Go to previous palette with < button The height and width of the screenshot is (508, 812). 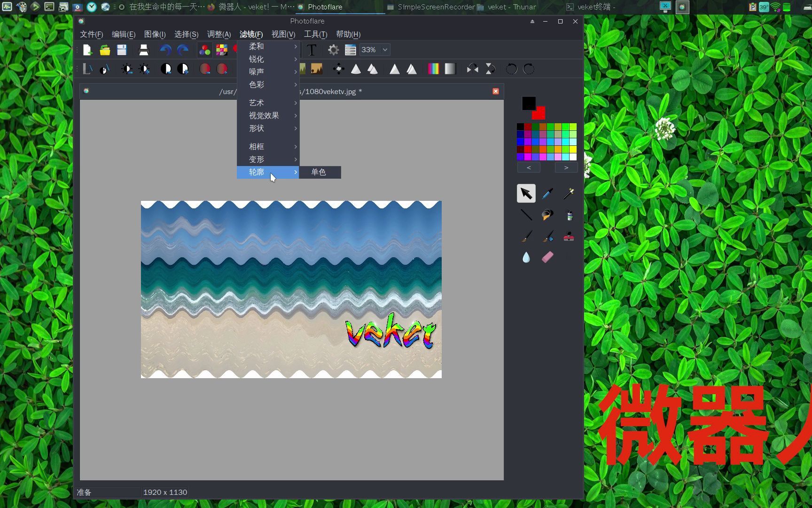[529, 167]
